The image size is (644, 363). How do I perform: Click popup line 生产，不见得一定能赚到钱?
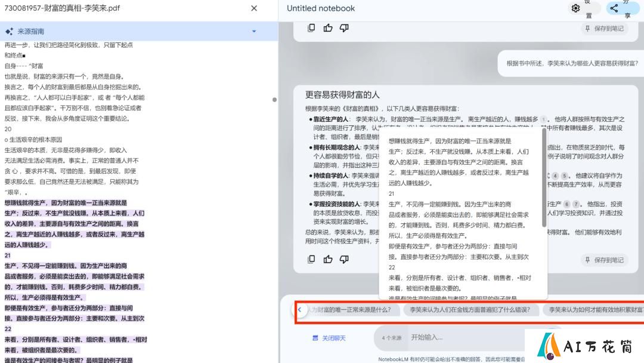[x=450, y=204]
